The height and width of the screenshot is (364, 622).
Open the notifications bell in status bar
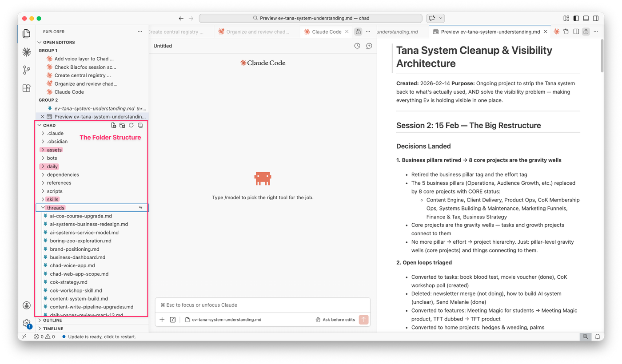[x=598, y=336]
